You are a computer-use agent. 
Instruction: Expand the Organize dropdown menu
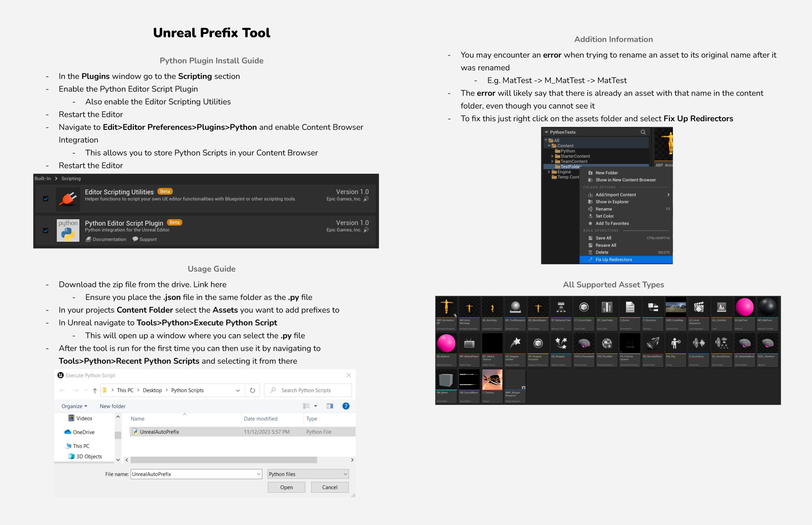coord(74,406)
